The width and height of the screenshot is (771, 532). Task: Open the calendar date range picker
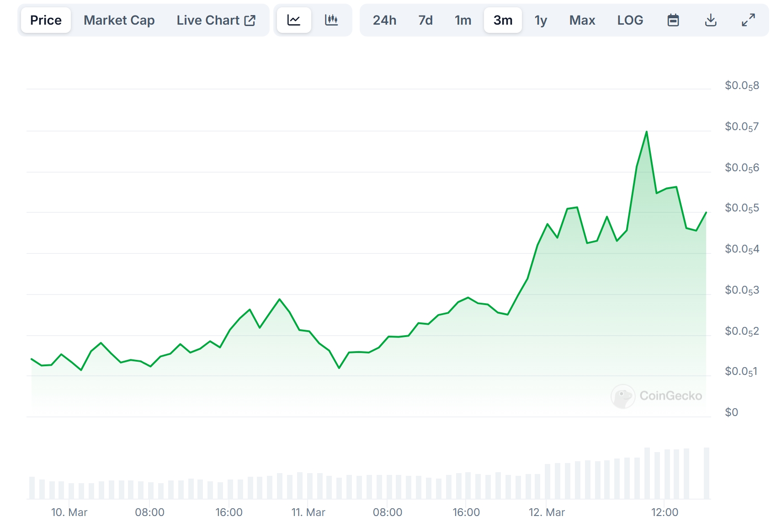(673, 20)
